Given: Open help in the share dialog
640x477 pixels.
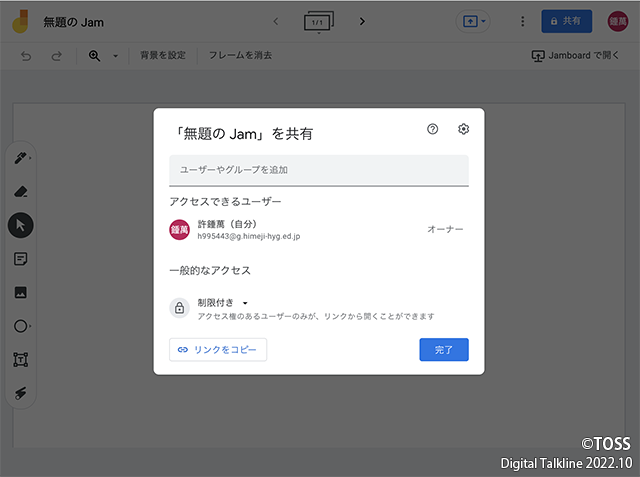Looking at the screenshot, I should tap(432, 129).
